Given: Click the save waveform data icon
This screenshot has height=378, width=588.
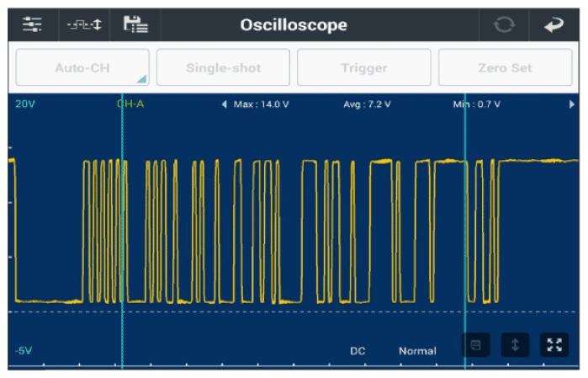Looking at the screenshot, I should (135, 25).
